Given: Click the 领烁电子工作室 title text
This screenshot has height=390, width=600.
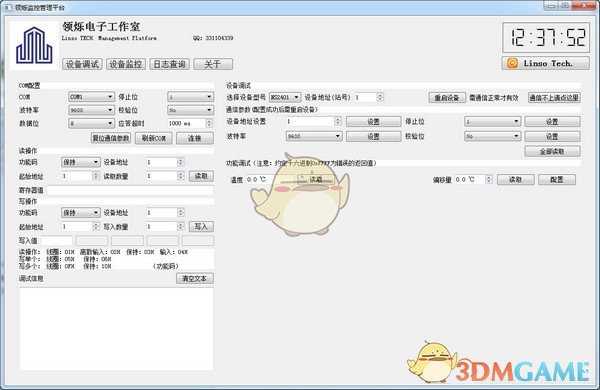Looking at the screenshot, I should [x=101, y=26].
